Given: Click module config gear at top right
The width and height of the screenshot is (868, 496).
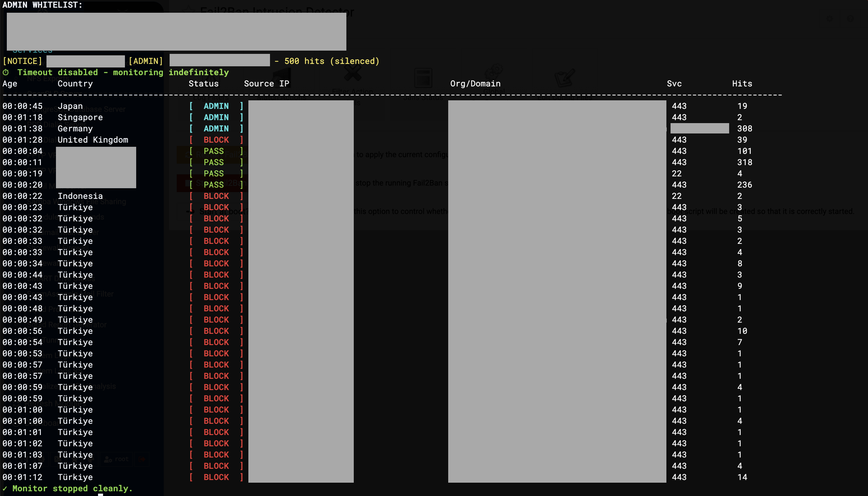Looking at the screenshot, I should [x=830, y=19].
